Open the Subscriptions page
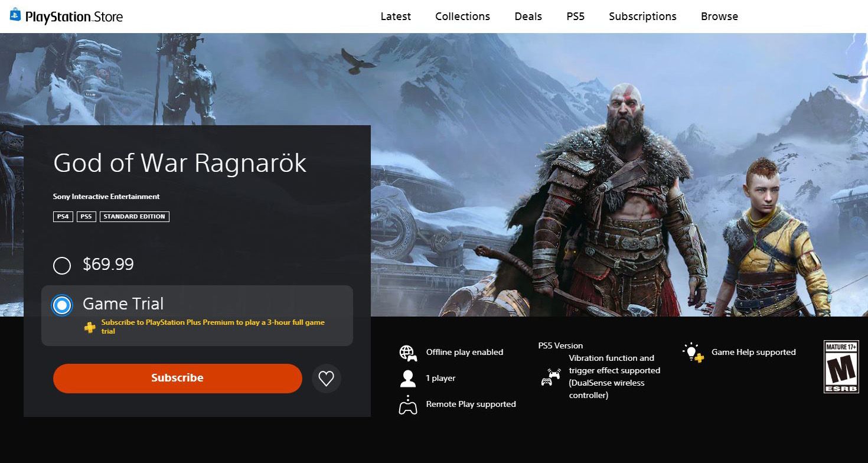The image size is (868, 463). point(642,17)
